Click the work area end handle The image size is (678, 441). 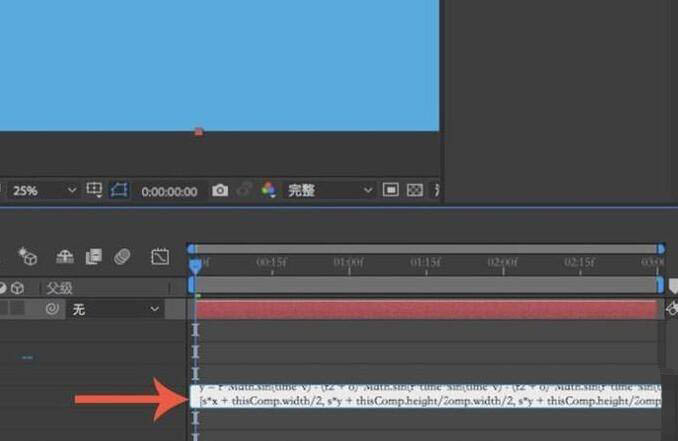(x=660, y=285)
